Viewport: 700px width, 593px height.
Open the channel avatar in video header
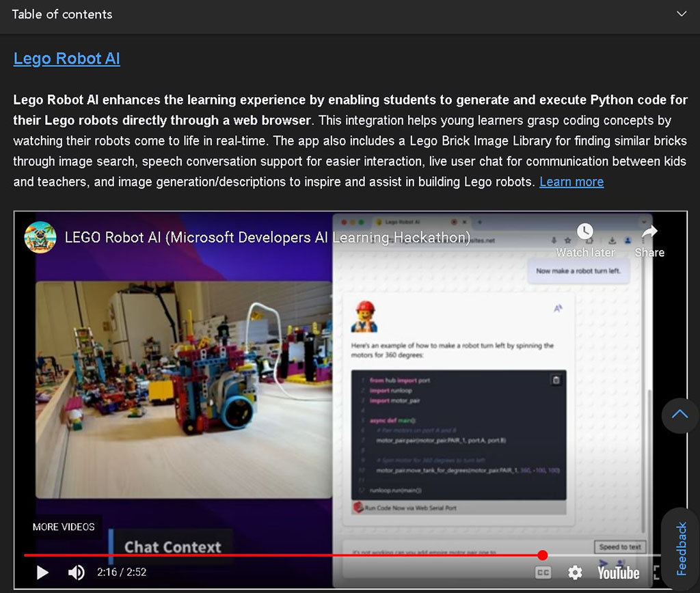(x=40, y=237)
